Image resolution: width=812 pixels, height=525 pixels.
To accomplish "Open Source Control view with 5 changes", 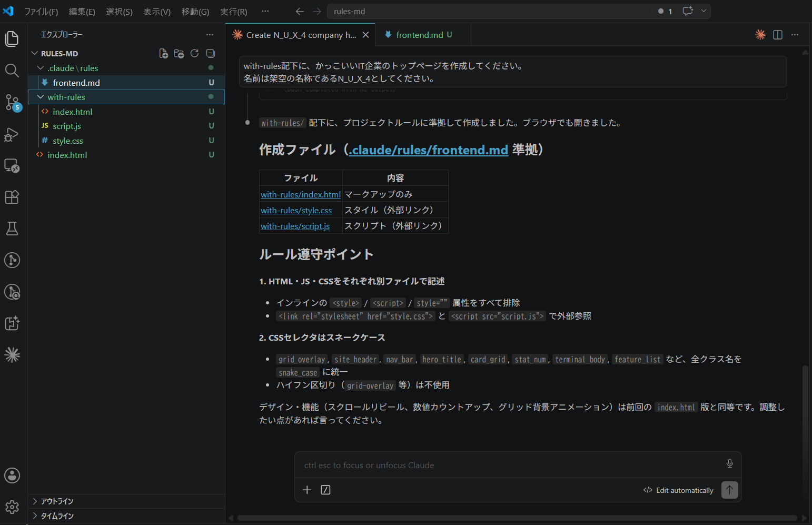I will pyautogui.click(x=13, y=102).
